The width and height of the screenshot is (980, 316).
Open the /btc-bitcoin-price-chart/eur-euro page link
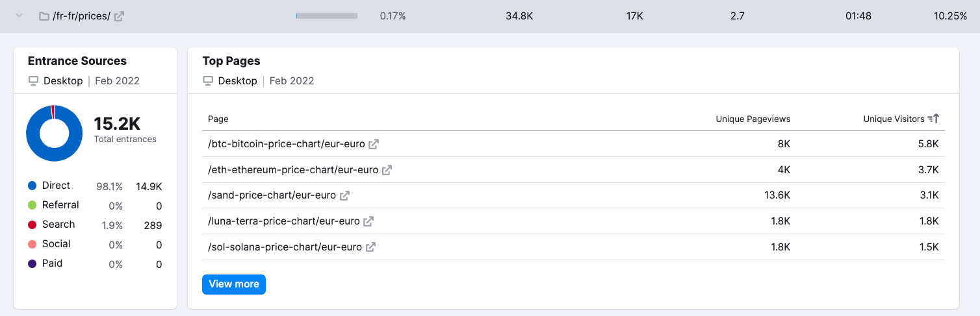(286, 144)
